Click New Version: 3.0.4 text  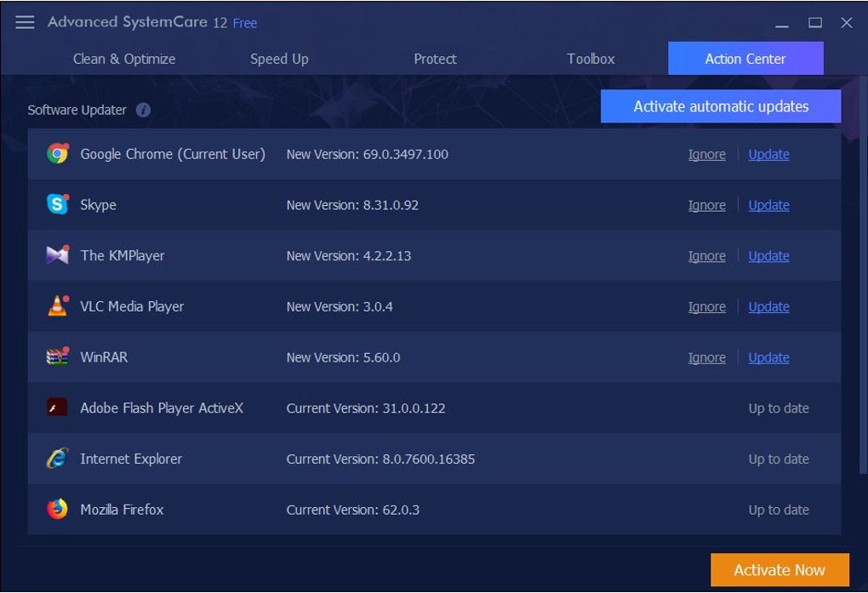tap(340, 307)
